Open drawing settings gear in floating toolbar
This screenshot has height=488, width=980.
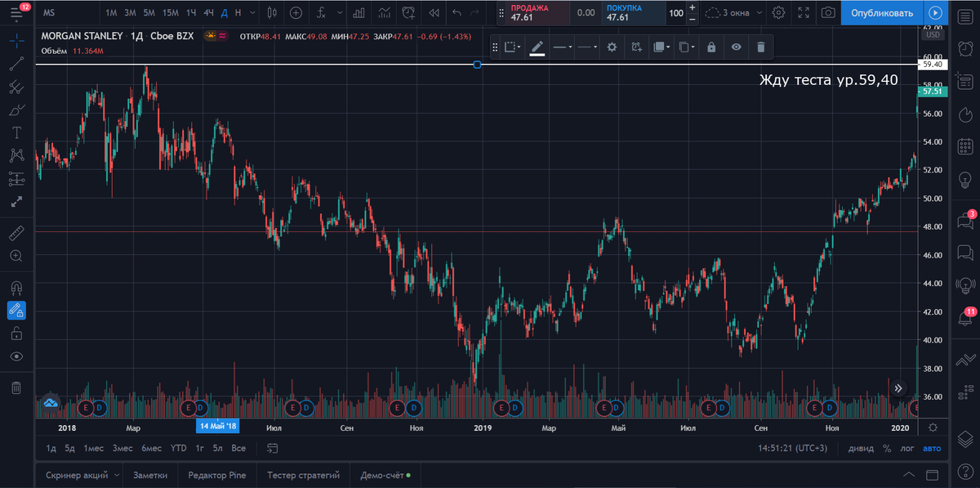pos(612,47)
